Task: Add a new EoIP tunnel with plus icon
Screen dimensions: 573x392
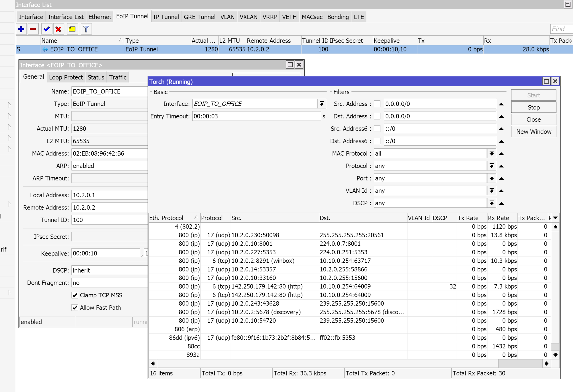Action: click(21, 29)
